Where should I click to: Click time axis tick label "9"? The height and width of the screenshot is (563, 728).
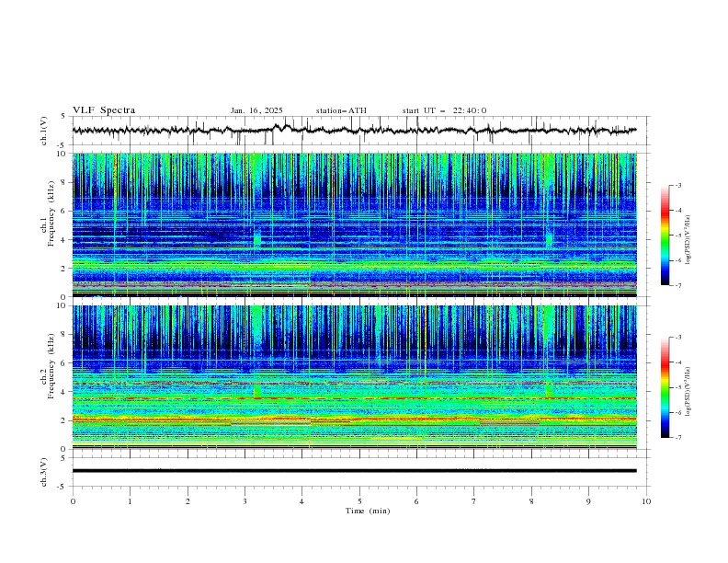[x=588, y=501]
